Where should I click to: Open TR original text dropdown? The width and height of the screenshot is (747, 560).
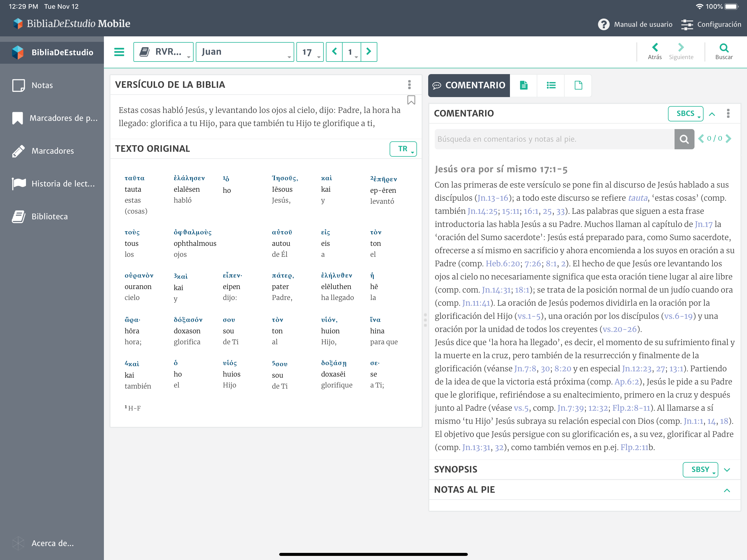click(403, 149)
